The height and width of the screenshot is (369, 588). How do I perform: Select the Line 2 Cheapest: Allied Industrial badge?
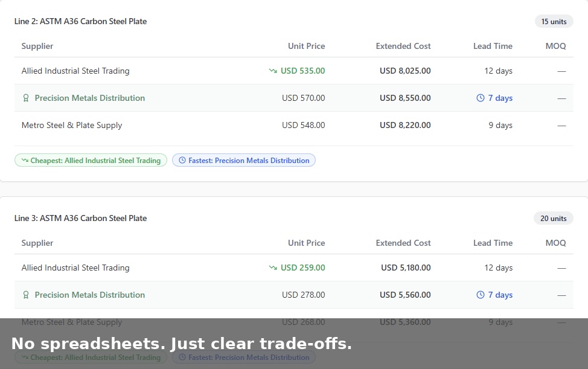click(x=91, y=161)
